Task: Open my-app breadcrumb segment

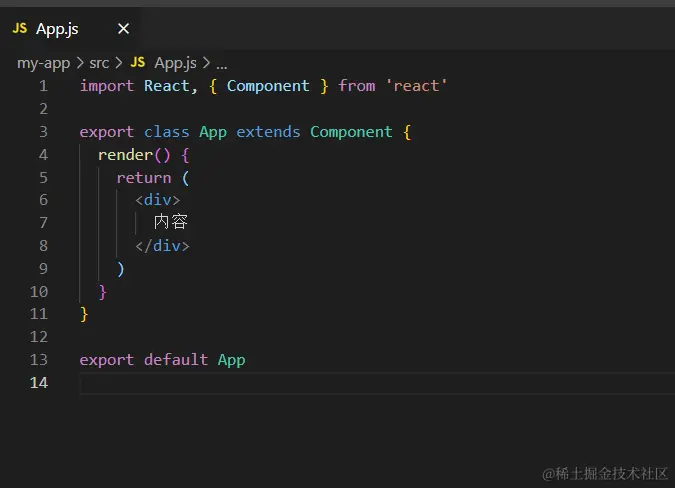Action: [x=43, y=63]
